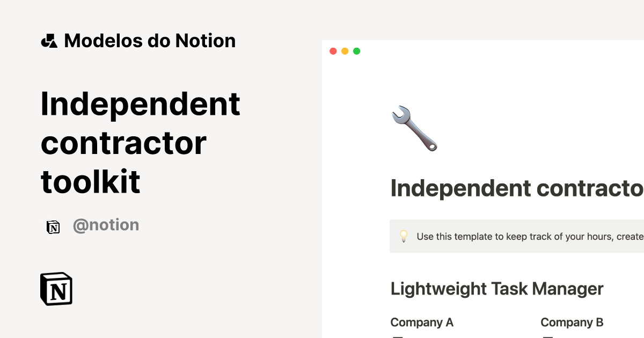
Task: Click the Company A column heading
Action: [422, 322]
